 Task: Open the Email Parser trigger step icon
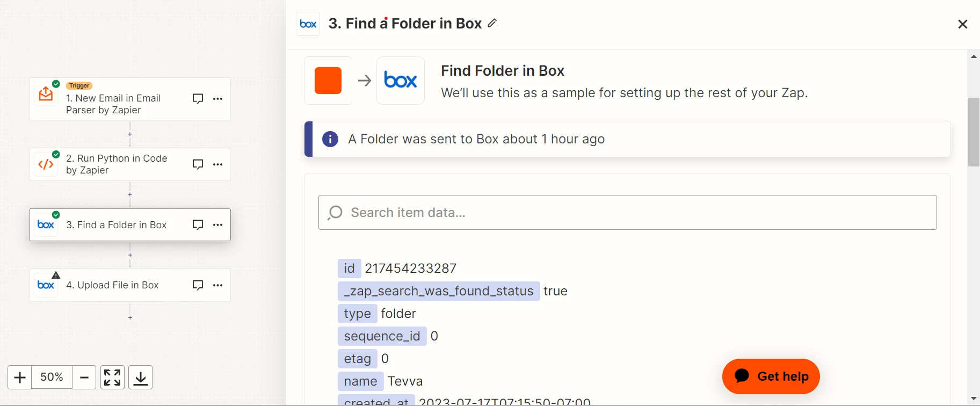coord(46,95)
